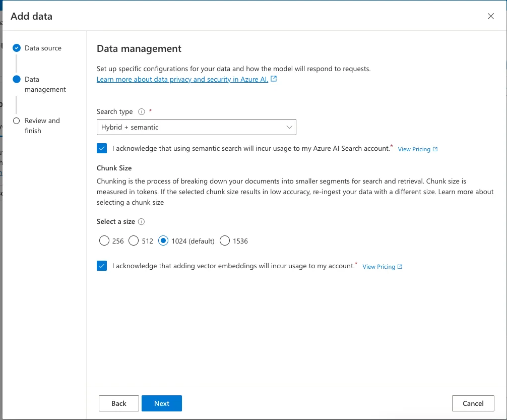Click the Search type info icon
This screenshot has height=420, width=507.
(141, 111)
